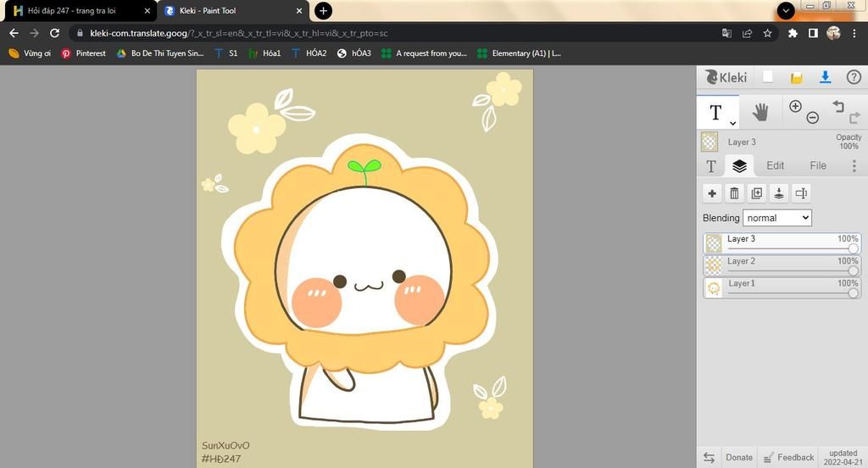Select the Text tool
Screen dimensions: 868x468
coord(715,113)
